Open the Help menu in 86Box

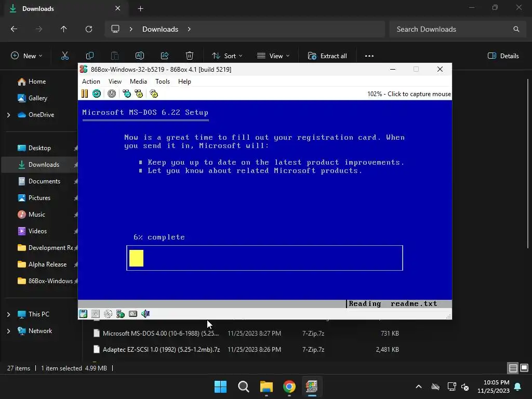coord(184,82)
